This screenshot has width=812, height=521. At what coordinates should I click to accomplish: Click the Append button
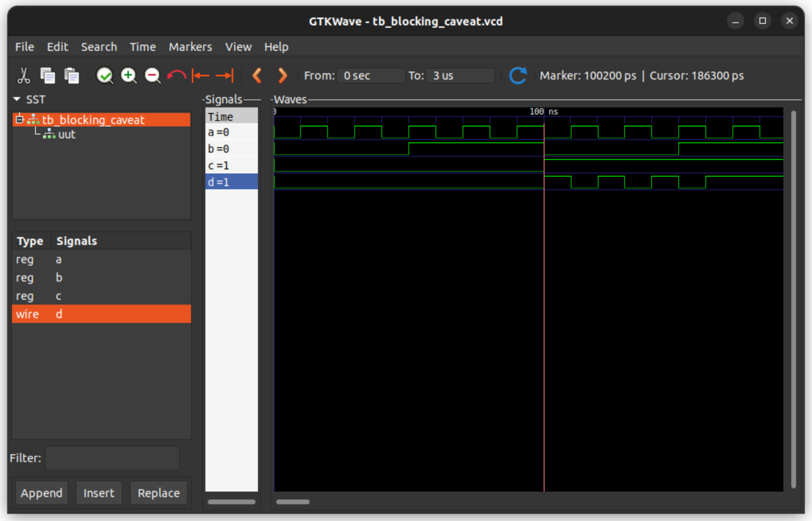[x=41, y=493]
